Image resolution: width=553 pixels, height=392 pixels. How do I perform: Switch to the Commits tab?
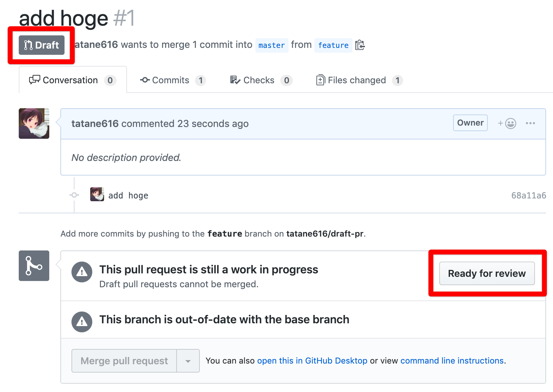[x=171, y=80]
